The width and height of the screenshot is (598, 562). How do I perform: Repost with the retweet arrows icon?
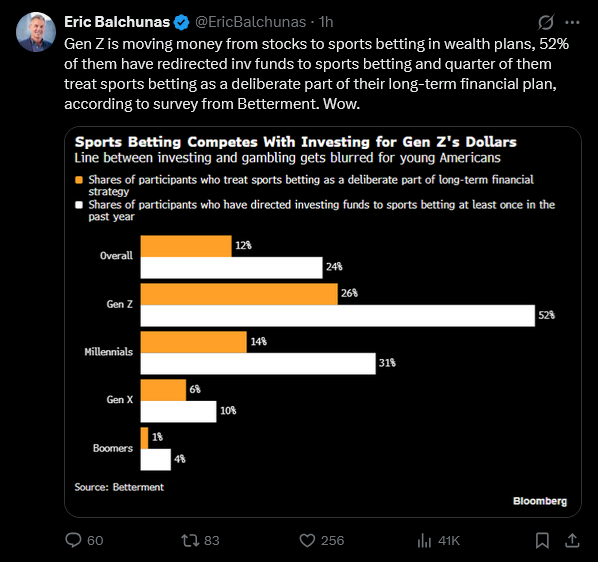pos(190,540)
